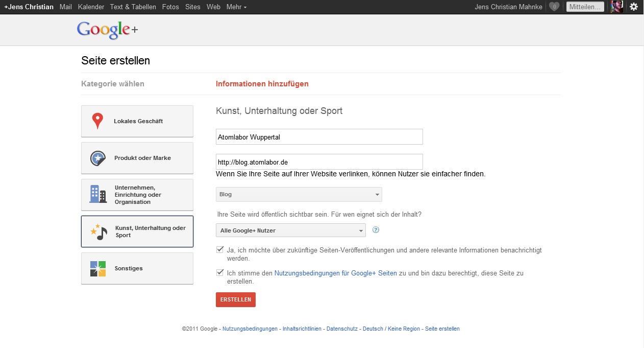Open footer Inhaltsrichtlinien link

(x=302, y=329)
